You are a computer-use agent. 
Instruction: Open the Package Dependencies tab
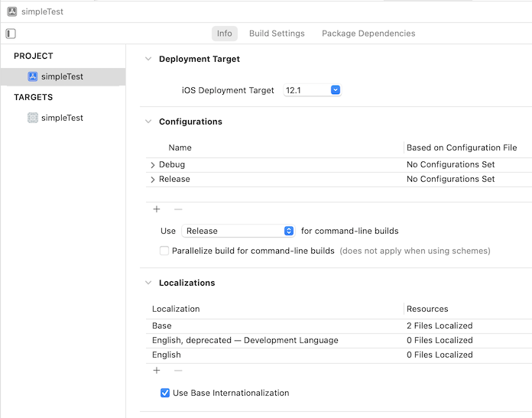coord(368,34)
